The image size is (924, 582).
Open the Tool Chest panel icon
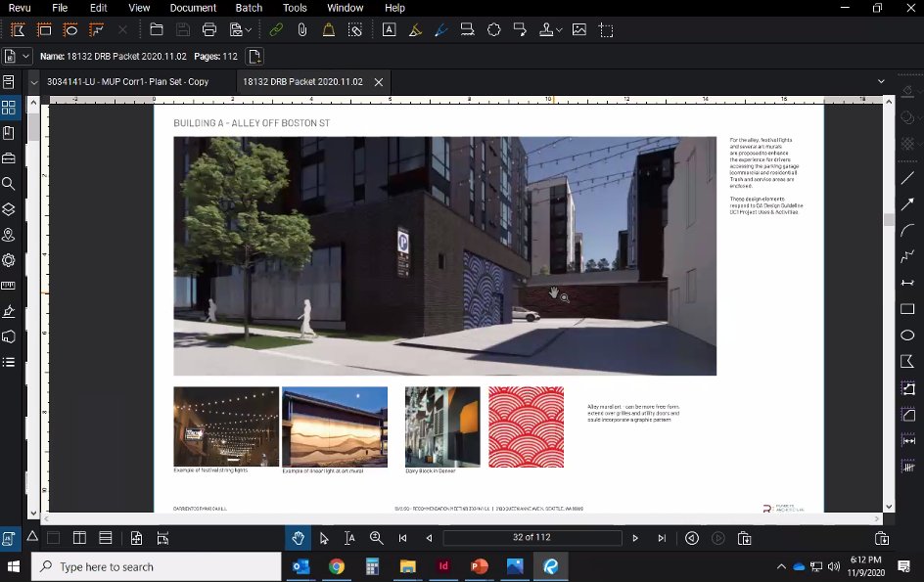[9, 157]
